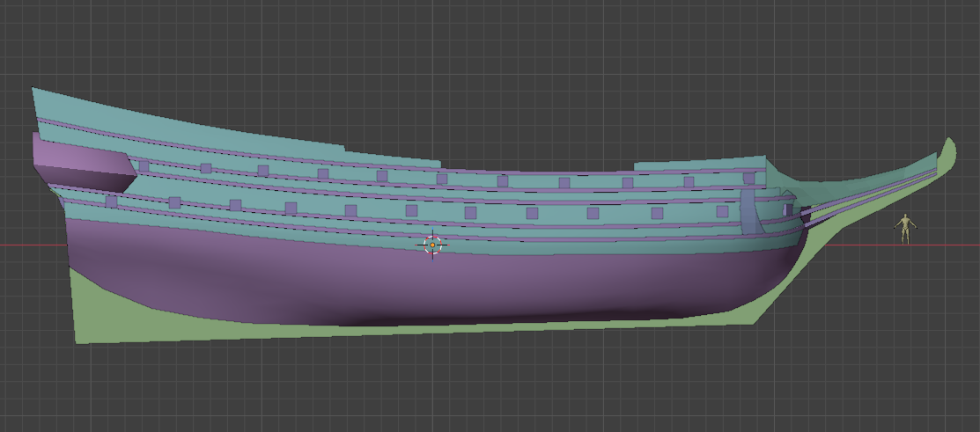Viewport: 980px width, 432px height.
Task: Select leftmost gun port in upper row
Action: point(144,165)
